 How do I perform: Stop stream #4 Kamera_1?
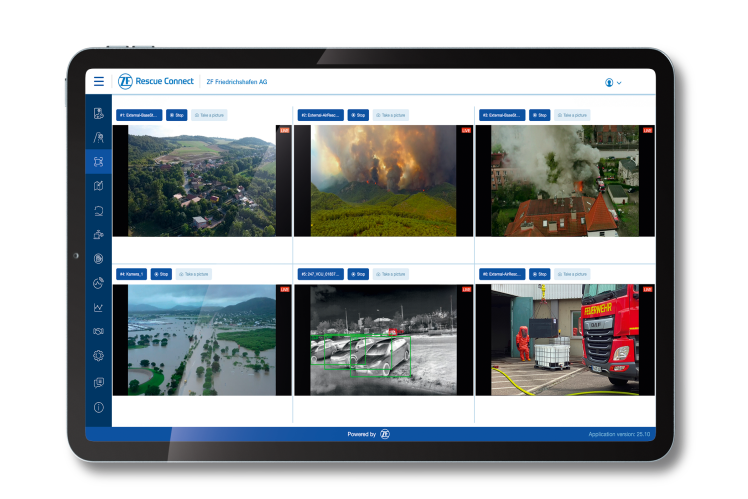point(161,274)
